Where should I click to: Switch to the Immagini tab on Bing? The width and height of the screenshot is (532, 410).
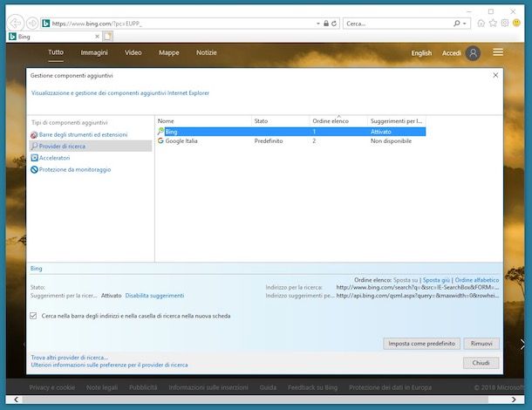click(94, 52)
